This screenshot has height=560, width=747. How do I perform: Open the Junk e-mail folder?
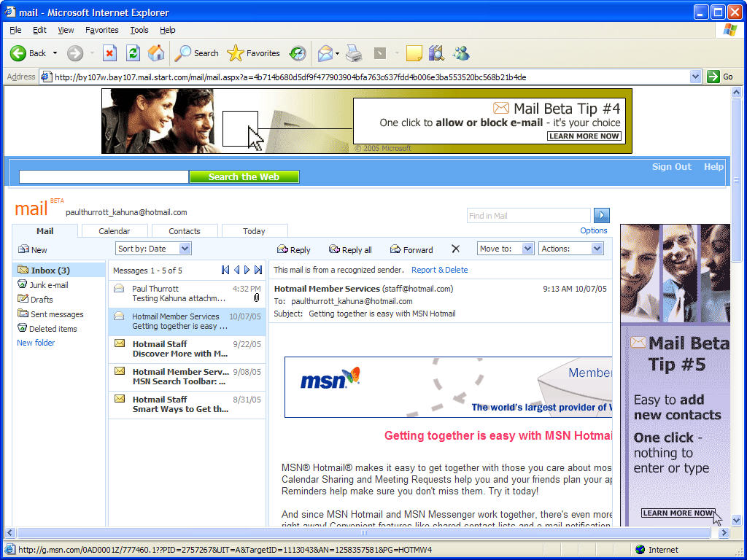pos(43,285)
